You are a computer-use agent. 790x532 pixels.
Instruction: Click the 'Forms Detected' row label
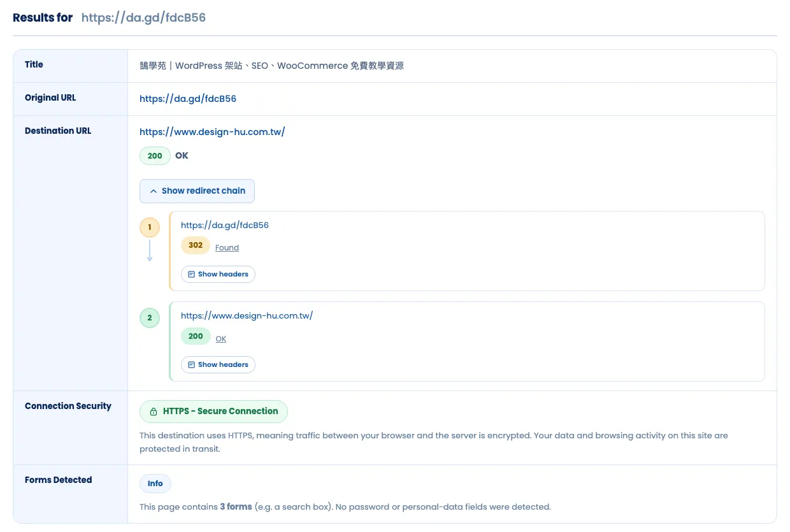pos(59,480)
